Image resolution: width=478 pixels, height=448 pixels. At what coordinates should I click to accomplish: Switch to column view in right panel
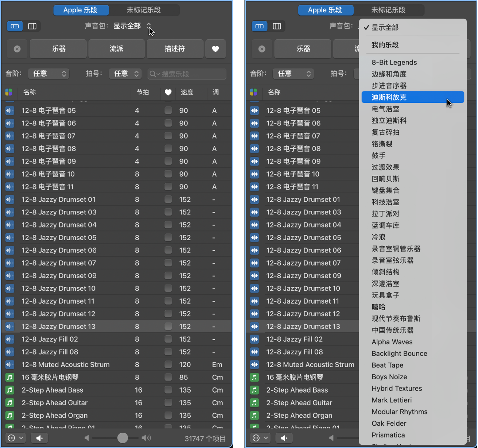pos(277,26)
